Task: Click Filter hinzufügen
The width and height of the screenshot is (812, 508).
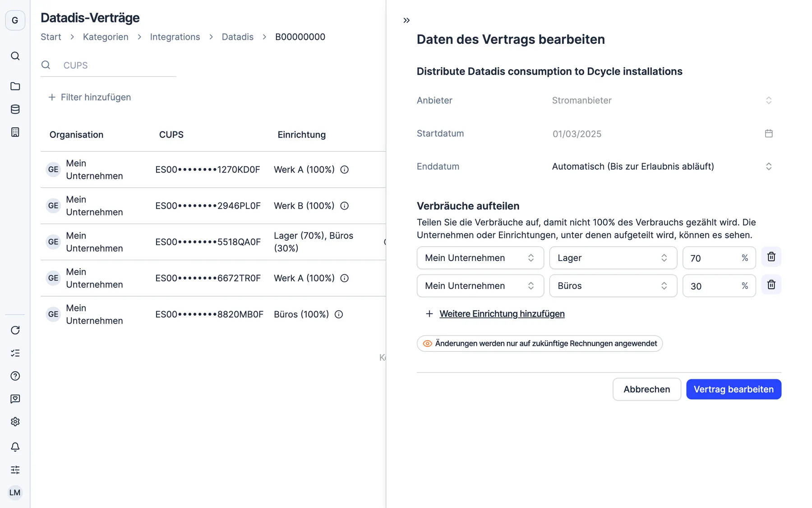Action: coord(90,97)
